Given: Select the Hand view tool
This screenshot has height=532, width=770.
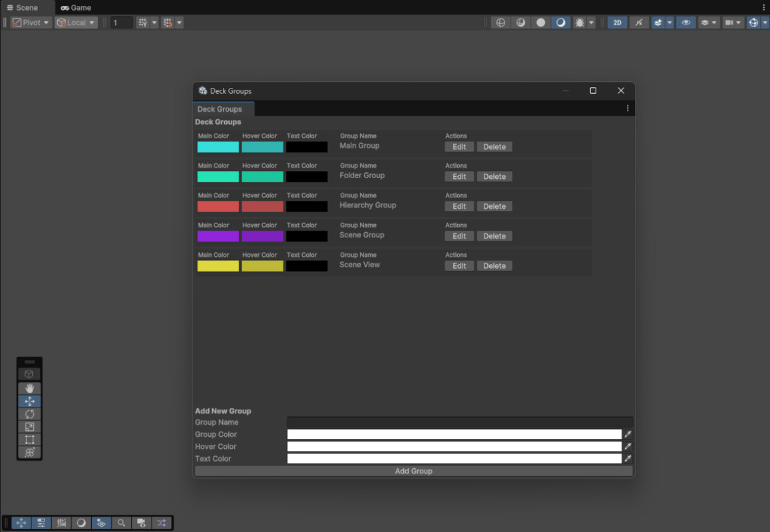Looking at the screenshot, I should (29, 388).
